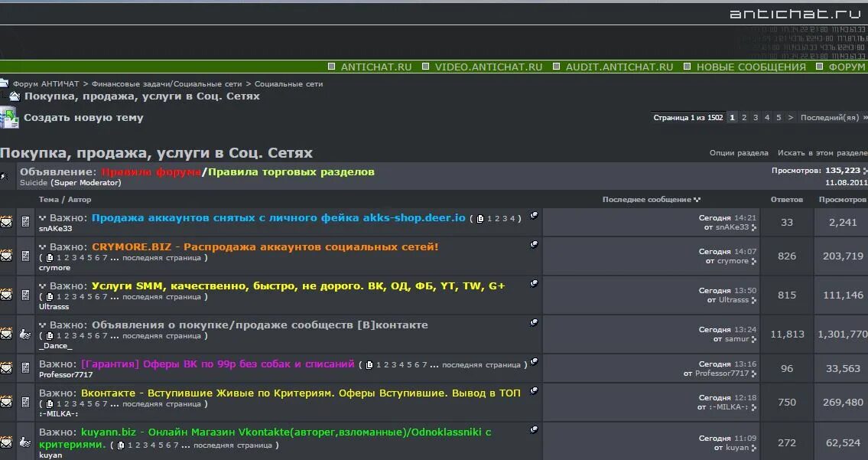Click forum home folder icon in breadcrumb
868x460 pixels.
pos(5,83)
